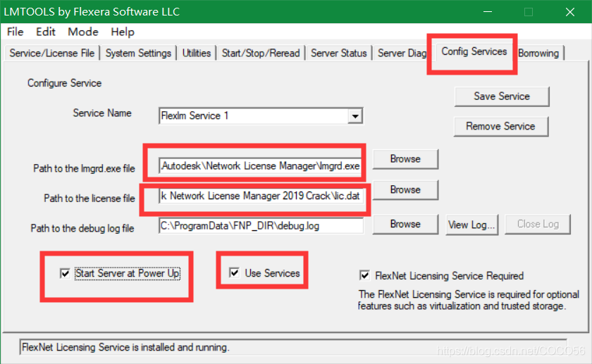Browse for the lmgrd.exe file

click(x=405, y=159)
